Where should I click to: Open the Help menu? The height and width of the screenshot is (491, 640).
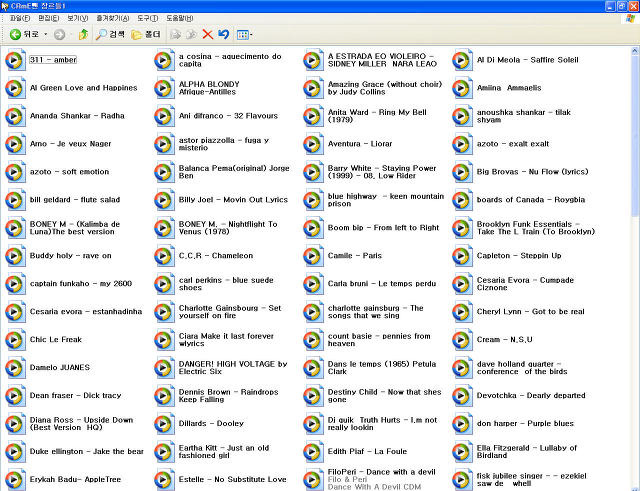(180, 18)
